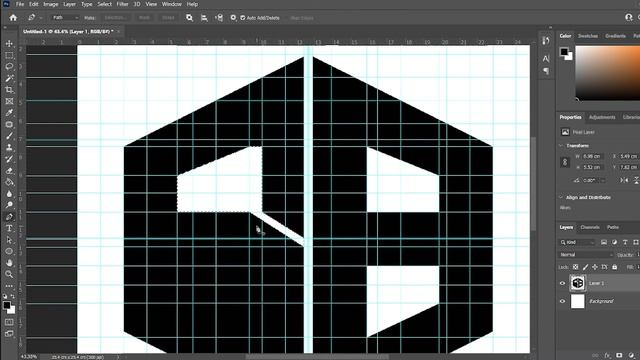Go to the Home screen icon
Screen dimensions: 640x360
[x=13, y=18]
